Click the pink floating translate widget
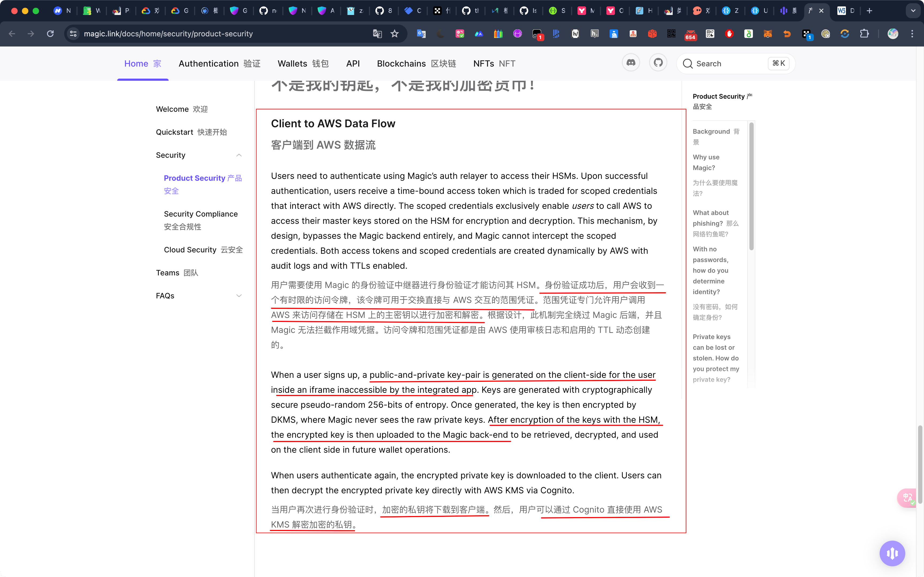The height and width of the screenshot is (577, 924). [x=907, y=498]
